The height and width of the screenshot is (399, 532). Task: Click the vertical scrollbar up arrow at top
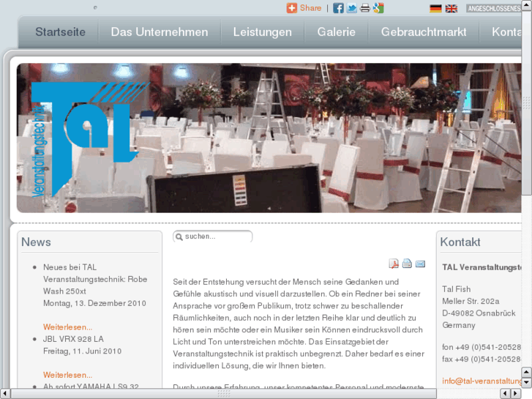click(x=527, y=4)
